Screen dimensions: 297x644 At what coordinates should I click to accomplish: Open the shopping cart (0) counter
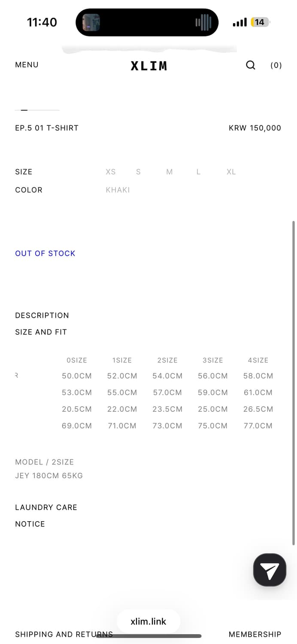click(276, 65)
